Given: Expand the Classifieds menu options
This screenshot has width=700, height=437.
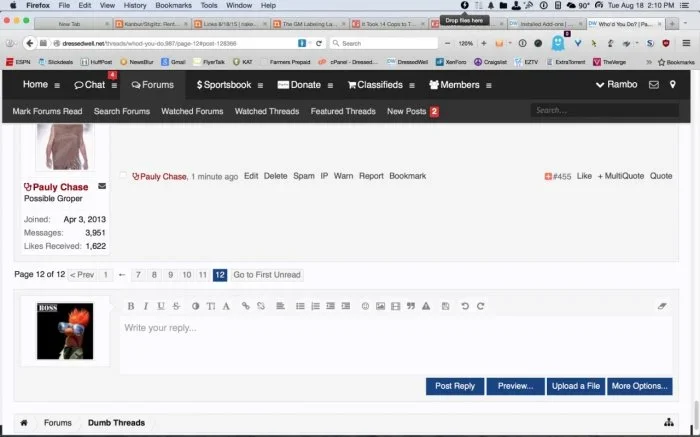Looking at the screenshot, I should [x=412, y=85].
